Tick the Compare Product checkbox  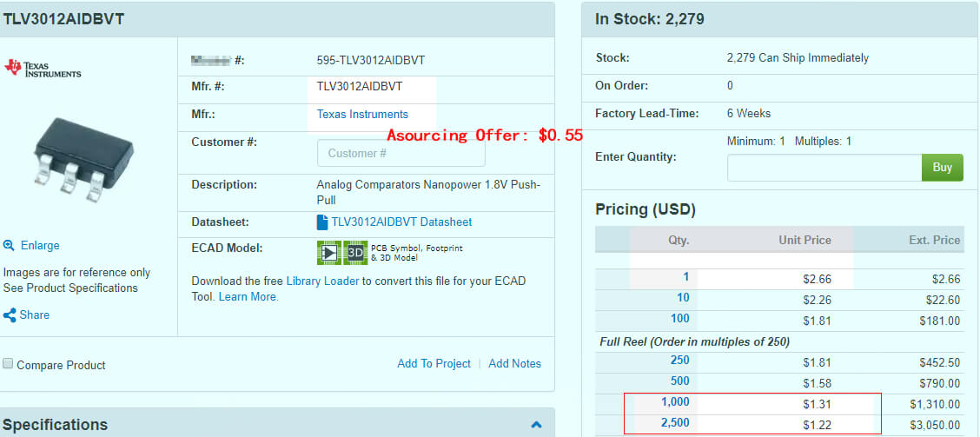tap(8, 364)
